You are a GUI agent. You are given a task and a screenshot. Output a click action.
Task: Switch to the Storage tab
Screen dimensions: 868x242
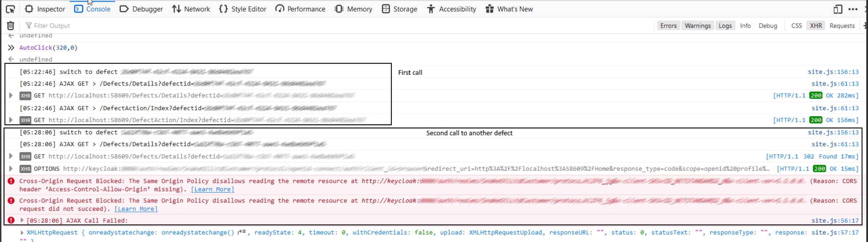coord(399,9)
